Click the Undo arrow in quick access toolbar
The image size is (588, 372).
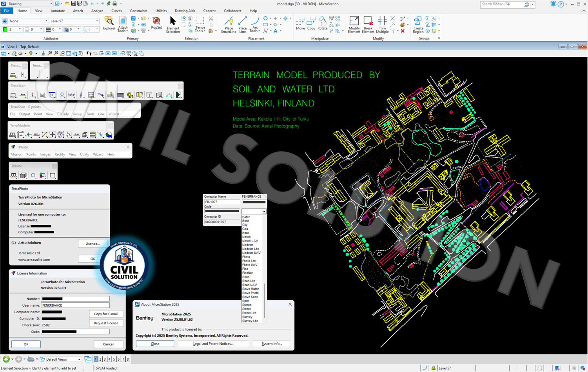click(x=92, y=4)
